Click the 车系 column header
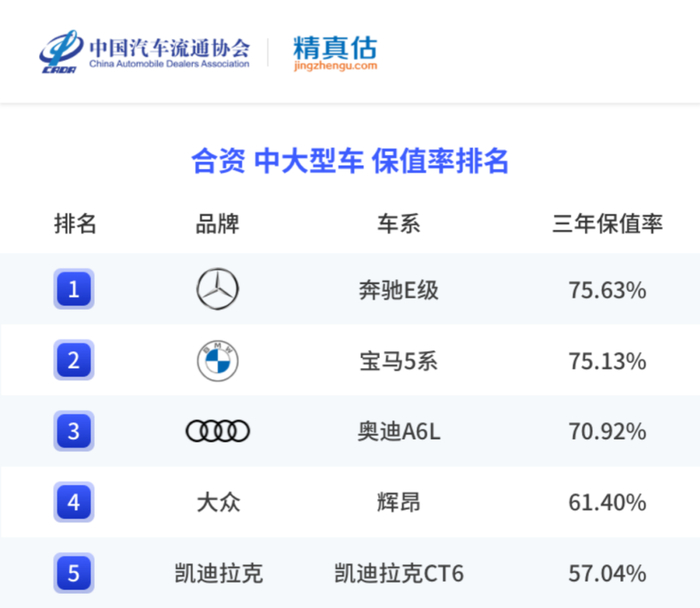Screen dimensions: 700x608 (x=398, y=223)
